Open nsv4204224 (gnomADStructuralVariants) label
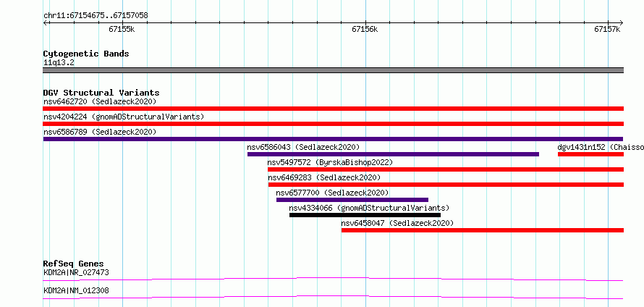 tap(124, 117)
